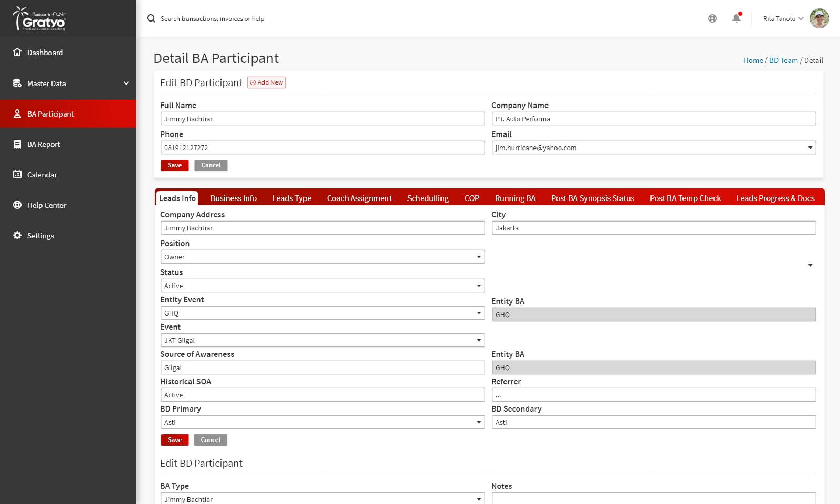Click the globe language icon
840x504 pixels.
(712, 18)
